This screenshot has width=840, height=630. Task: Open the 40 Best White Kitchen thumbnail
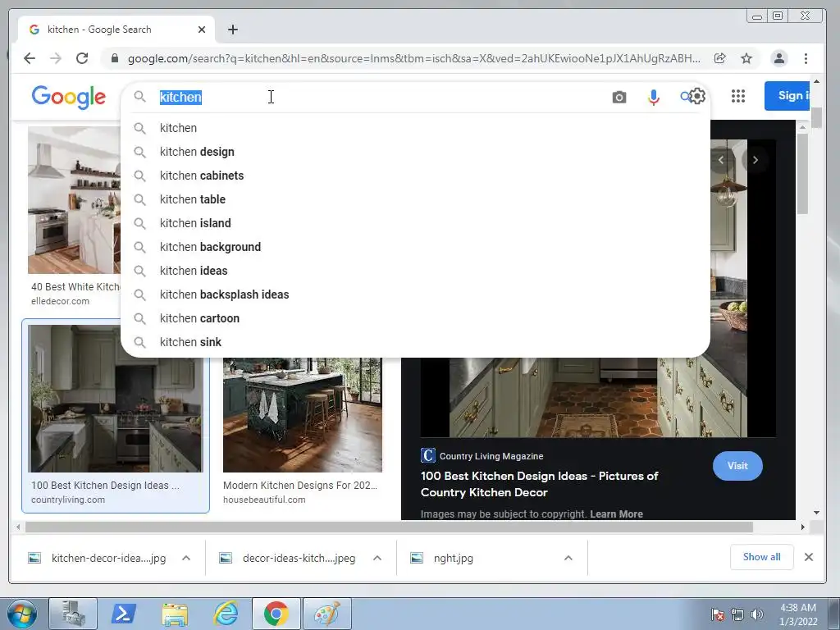[x=75, y=200]
